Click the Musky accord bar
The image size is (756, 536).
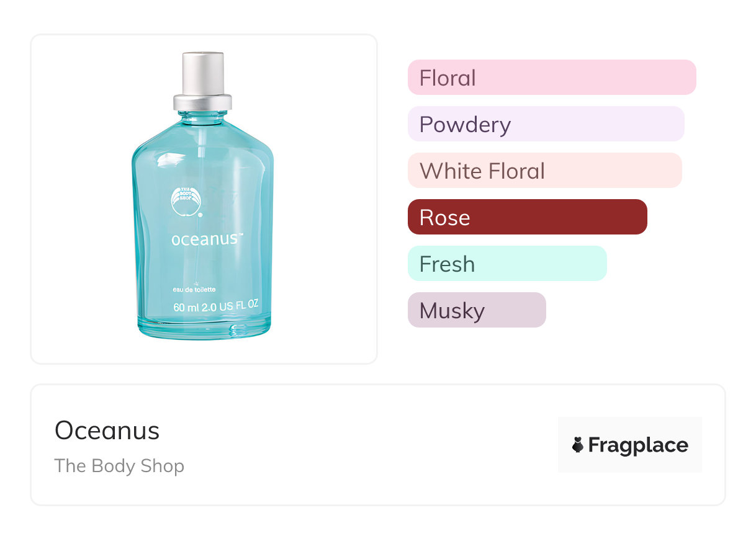coord(476,310)
